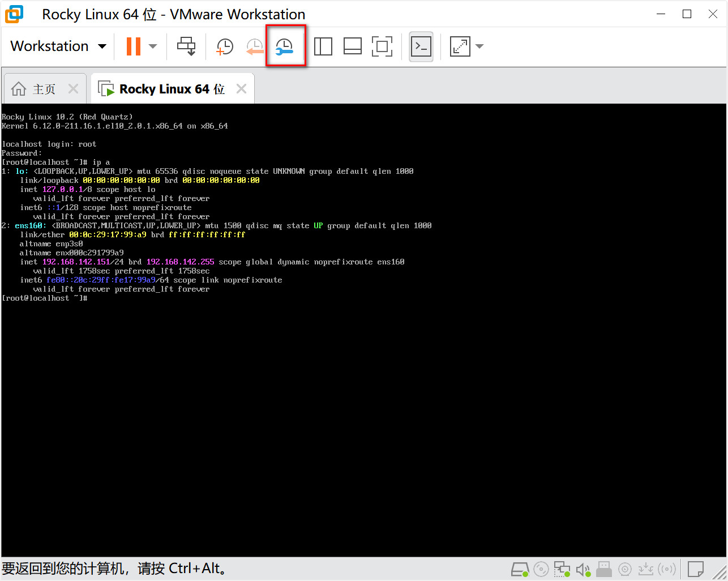The width and height of the screenshot is (728, 581).
Task: Click the Bluetooth wireless device status icon
Action: [x=667, y=569]
